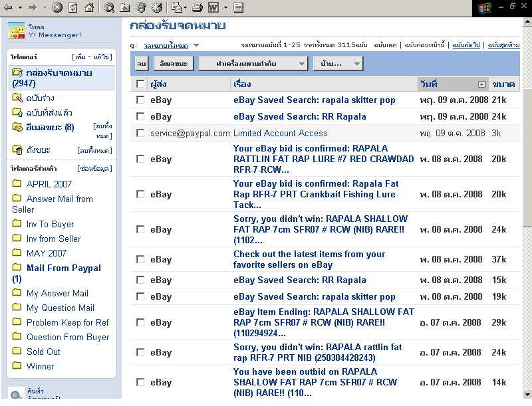Screen dimensions: 532x406
Task: Click the Sold Out folder icon
Action: [17, 351]
